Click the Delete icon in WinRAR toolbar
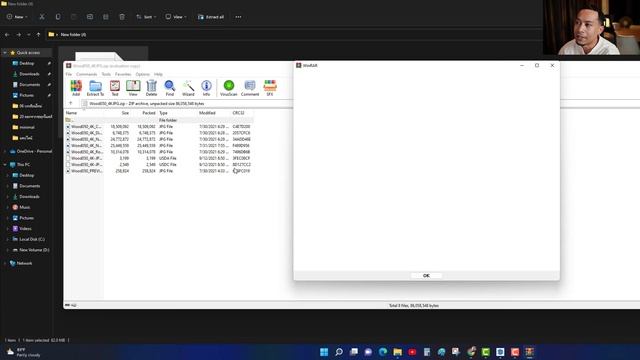Screen dimensions: 640x360 [x=151, y=88]
